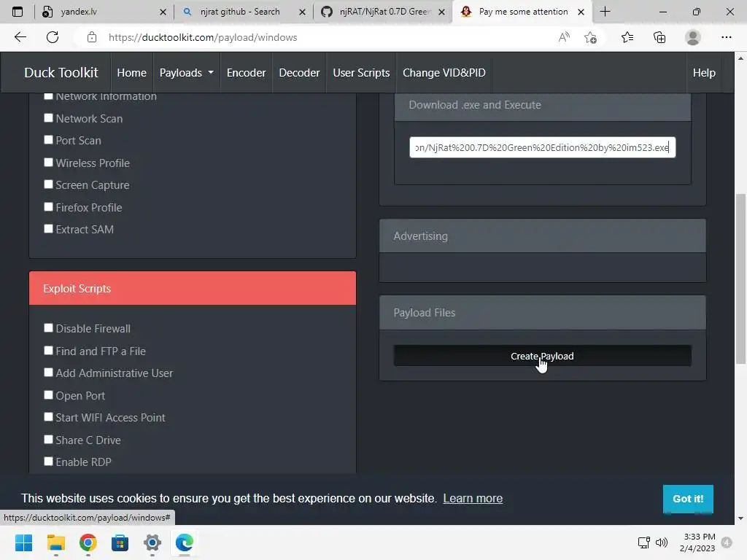
Task: Click the site lock icon in address bar
Action: pos(92,37)
